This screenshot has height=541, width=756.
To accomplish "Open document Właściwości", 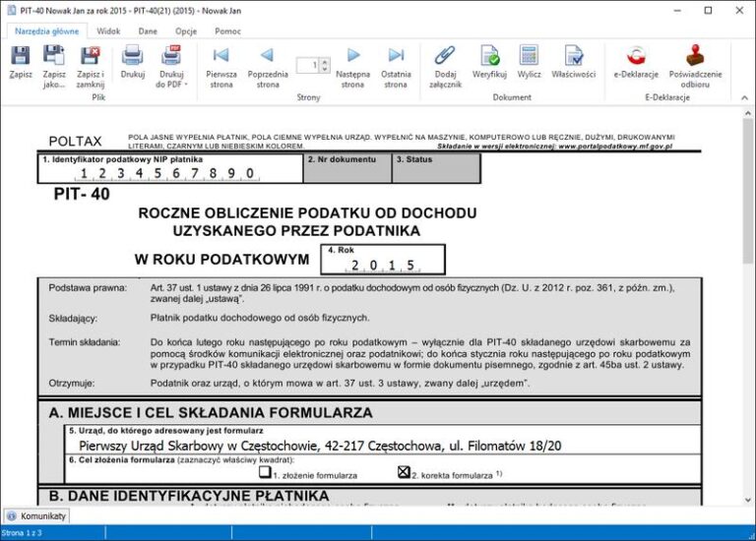I will [x=573, y=62].
